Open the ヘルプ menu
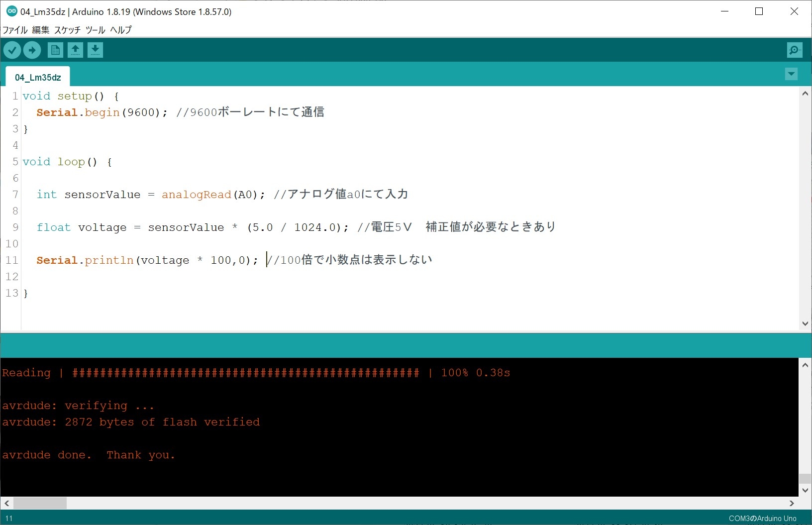Screen dimensions: 812x525 121,30
